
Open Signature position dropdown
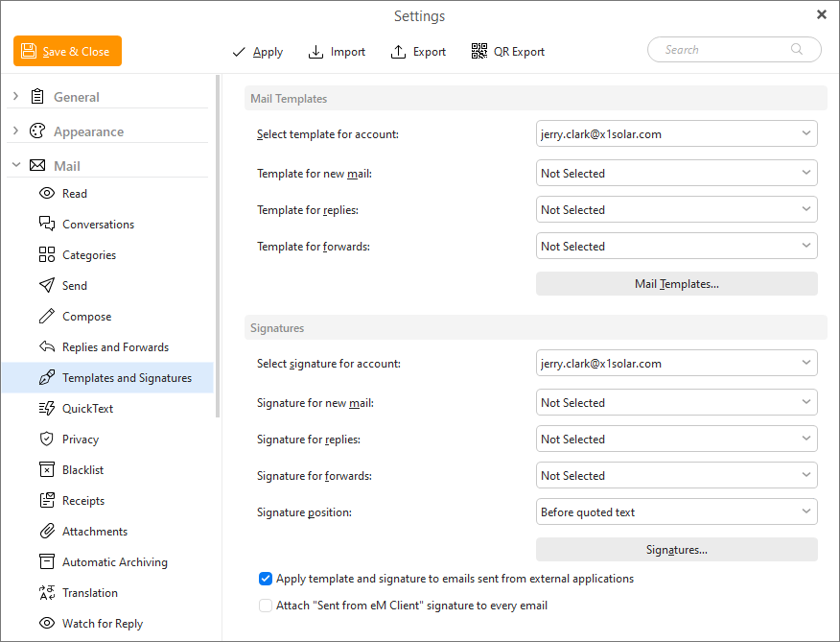pyautogui.click(x=676, y=512)
